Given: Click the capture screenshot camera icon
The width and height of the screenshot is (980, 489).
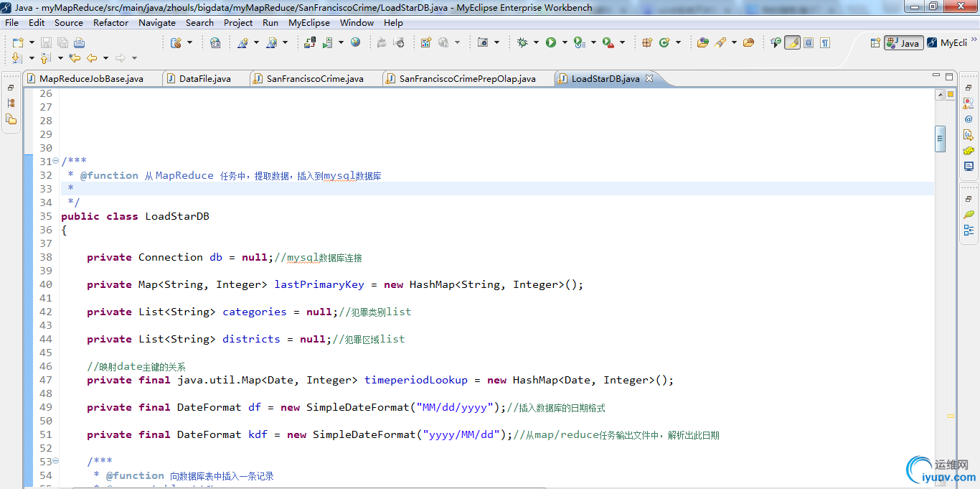Looking at the screenshot, I should tap(483, 43).
